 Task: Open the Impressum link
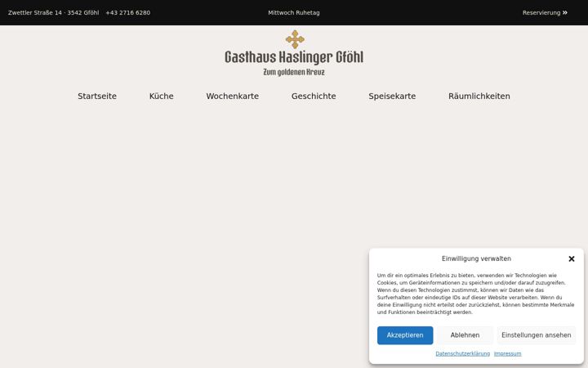(x=507, y=354)
